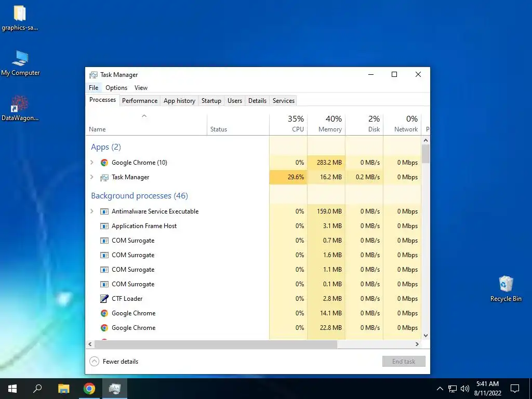Select the Google Chrome 14.1 MB background process
Image resolution: width=532 pixels, height=399 pixels.
point(253,313)
